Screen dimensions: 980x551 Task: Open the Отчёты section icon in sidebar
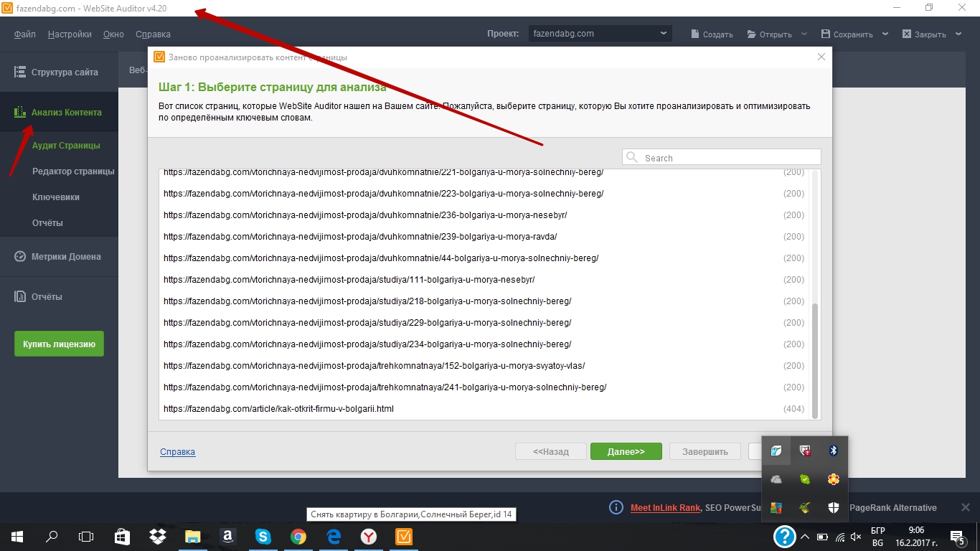[x=19, y=296]
